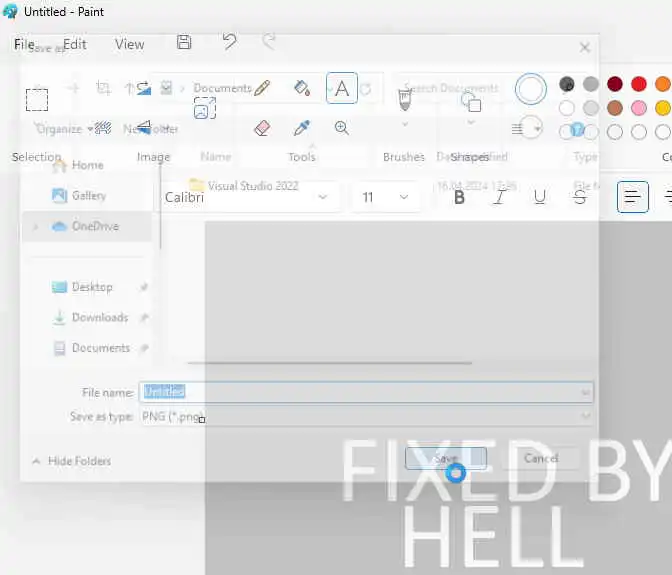Image resolution: width=672 pixels, height=575 pixels.
Task: Toggle Strikethrough text formatting
Action: click(580, 197)
